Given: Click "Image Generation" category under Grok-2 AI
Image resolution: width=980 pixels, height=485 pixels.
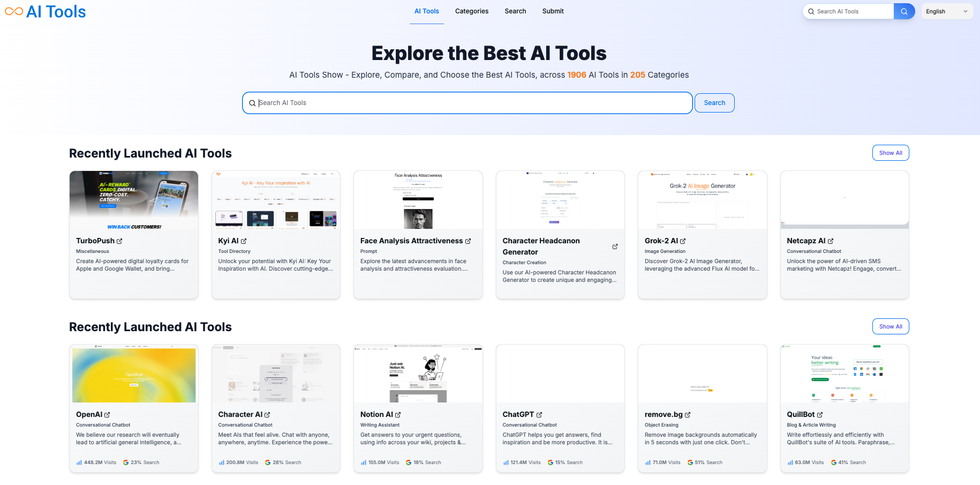Looking at the screenshot, I should [665, 251].
